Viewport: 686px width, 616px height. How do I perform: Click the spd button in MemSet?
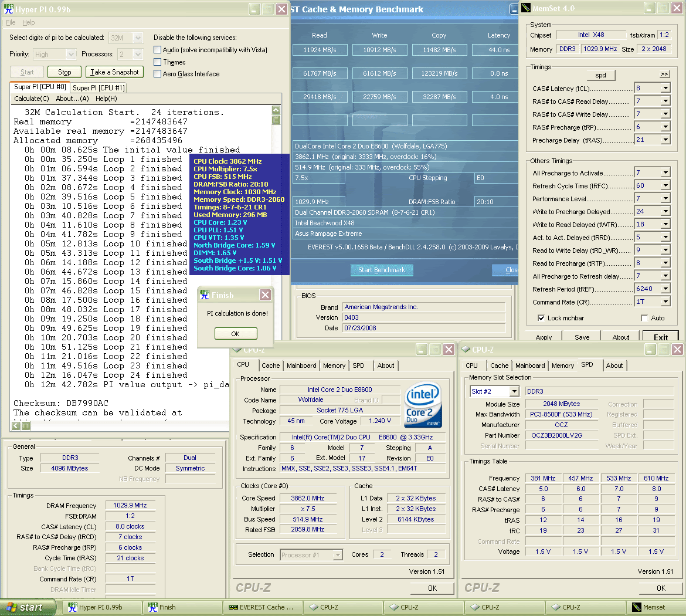(x=600, y=75)
